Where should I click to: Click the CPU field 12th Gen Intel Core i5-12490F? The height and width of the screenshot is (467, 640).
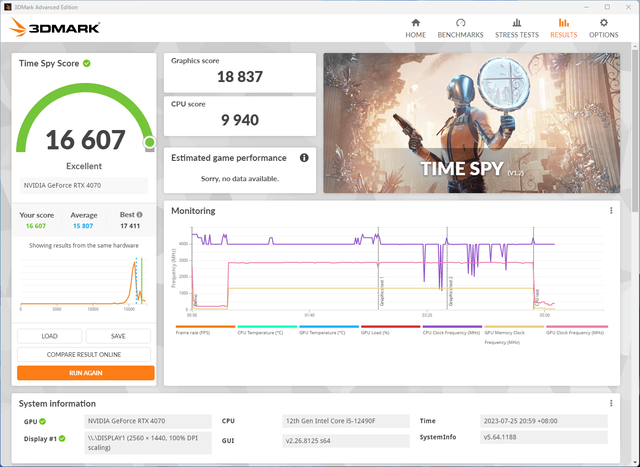pos(346,421)
